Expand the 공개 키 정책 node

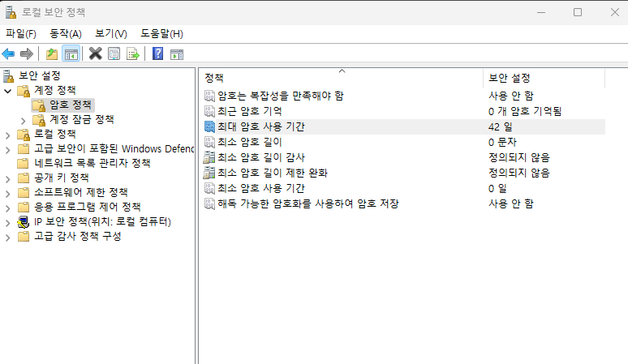click(7, 179)
